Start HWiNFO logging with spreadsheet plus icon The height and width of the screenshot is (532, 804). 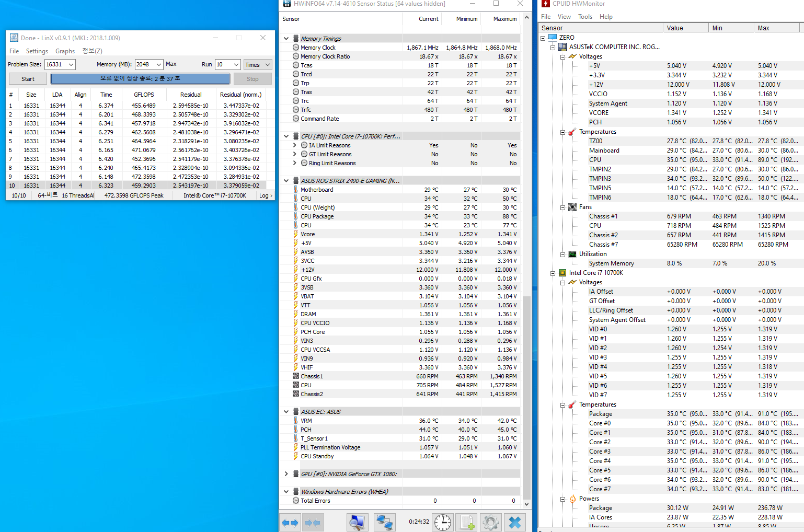[467, 523]
